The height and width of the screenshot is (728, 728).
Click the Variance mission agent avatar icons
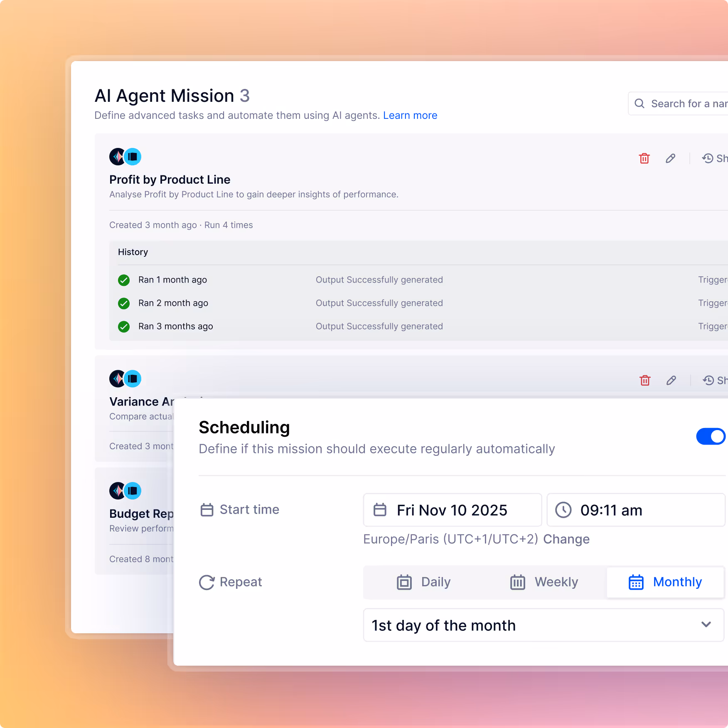(x=125, y=379)
